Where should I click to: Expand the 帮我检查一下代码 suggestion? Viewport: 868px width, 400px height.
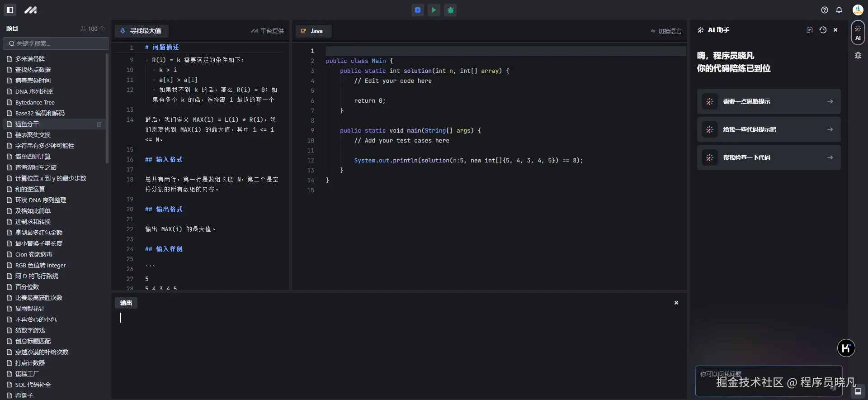(x=769, y=157)
